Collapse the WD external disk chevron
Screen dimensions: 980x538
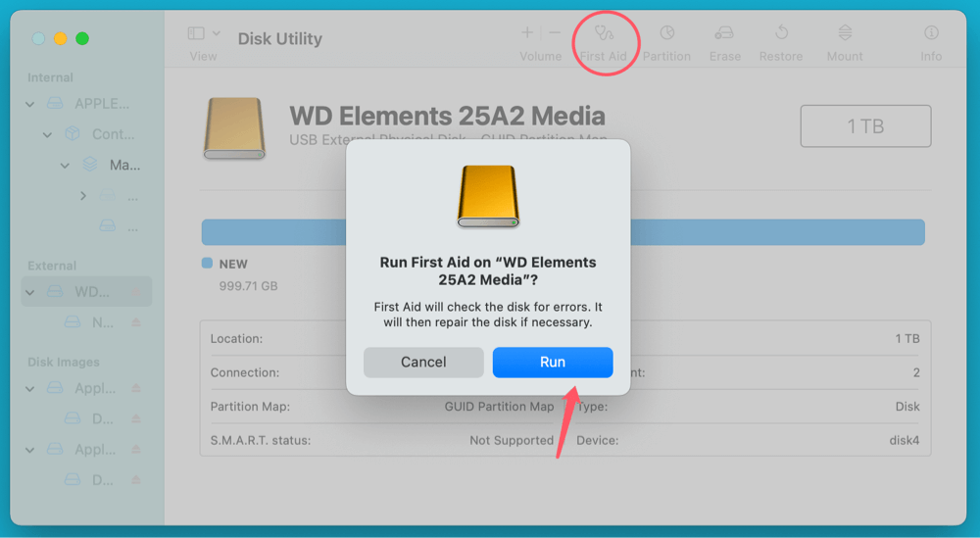click(30, 292)
